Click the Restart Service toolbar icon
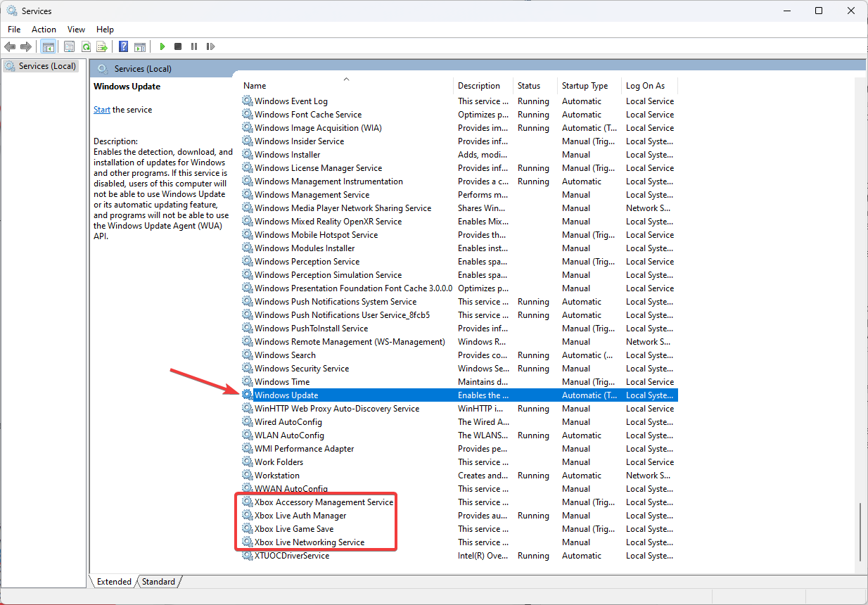Image resolution: width=868 pixels, height=605 pixels. point(210,46)
